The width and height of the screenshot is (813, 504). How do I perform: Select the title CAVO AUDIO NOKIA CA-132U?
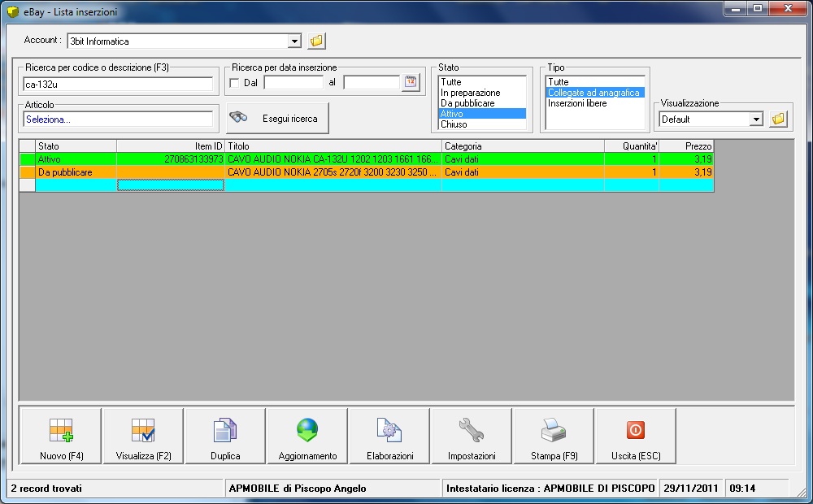[x=333, y=159]
